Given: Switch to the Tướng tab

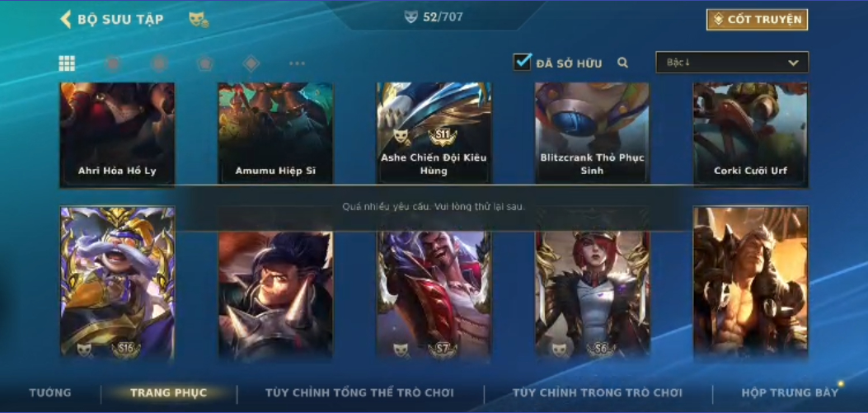Looking at the screenshot, I should click(x=50, y=392).
